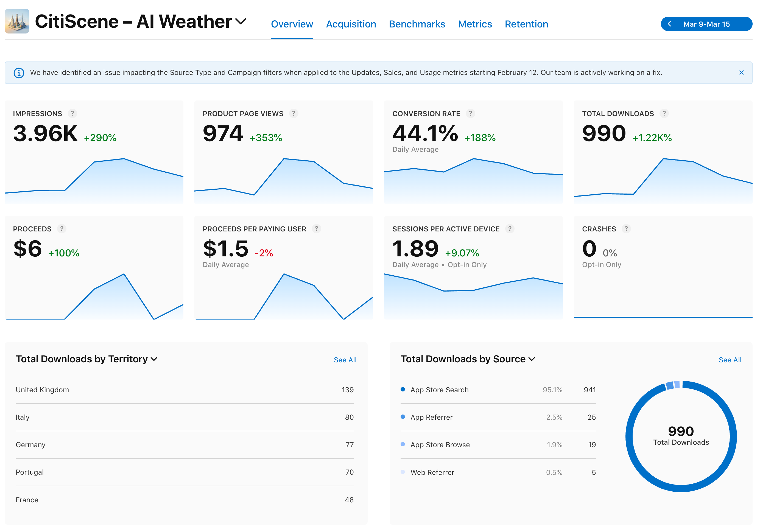Select the United Kingdom territory row
This screenshot has height=532, width=760.
tap(185, 390)
